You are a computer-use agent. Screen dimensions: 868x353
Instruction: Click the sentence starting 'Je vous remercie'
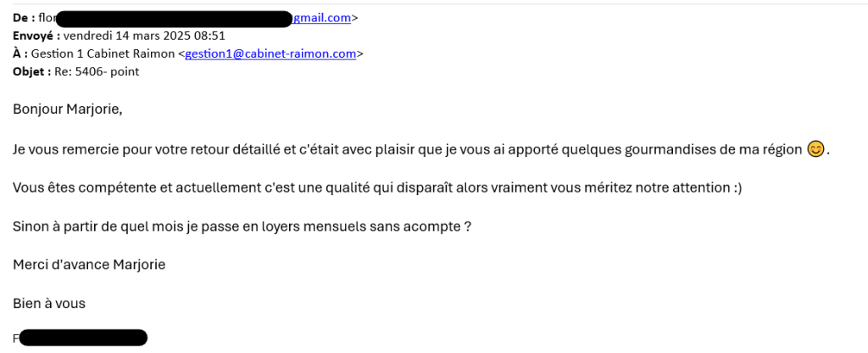click(x=422, y=149)
